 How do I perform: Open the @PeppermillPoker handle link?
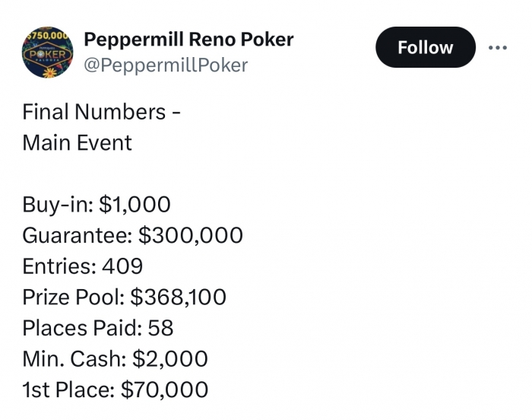pyautogui.click(x=166, y=65)
